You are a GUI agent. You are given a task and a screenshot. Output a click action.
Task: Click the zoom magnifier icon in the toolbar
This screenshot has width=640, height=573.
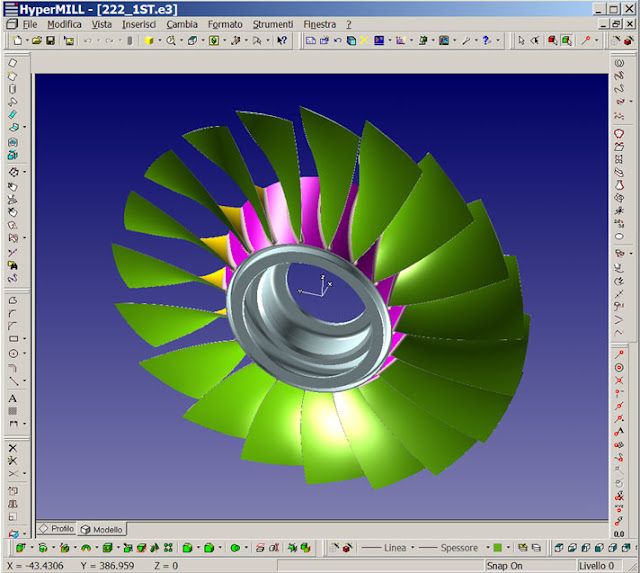coord(171,40)
